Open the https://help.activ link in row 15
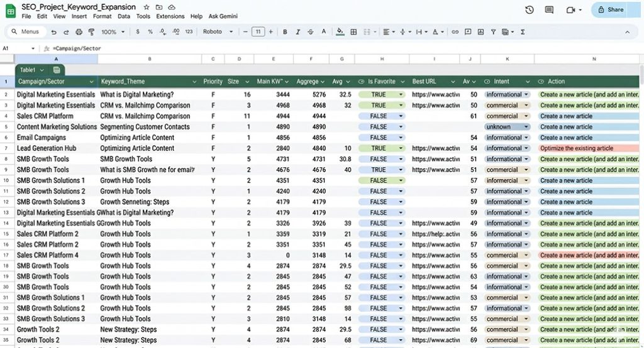644x348 pixels. click(x=436, y=234)
